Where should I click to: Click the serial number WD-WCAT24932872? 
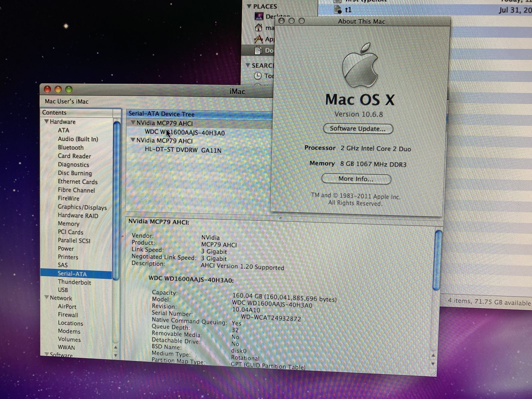coord(271,318)
